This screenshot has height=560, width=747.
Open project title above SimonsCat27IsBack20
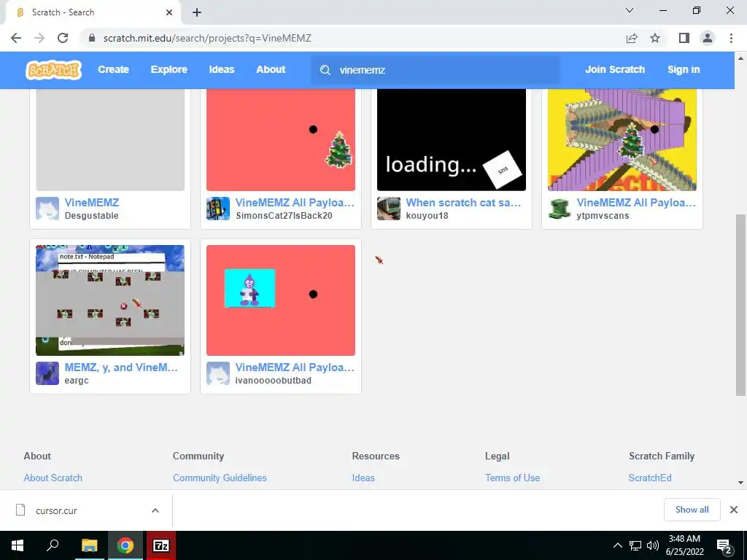point(295,203)
